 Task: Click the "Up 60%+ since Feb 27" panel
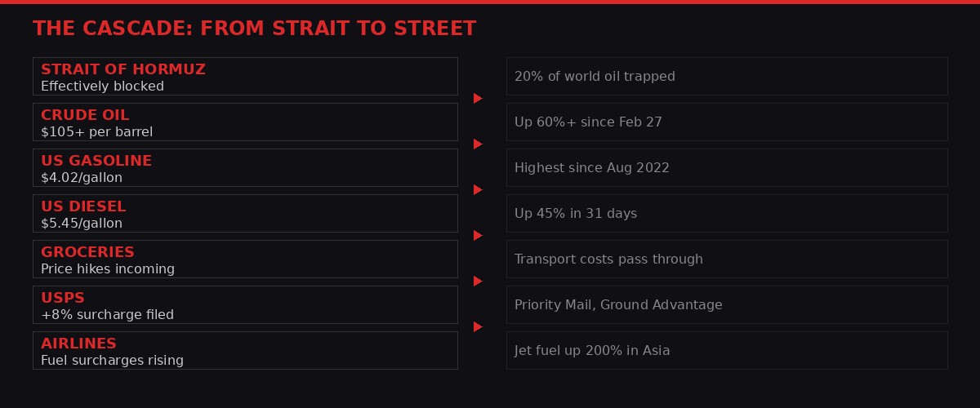pyautogui.click(x=726, y=122)
